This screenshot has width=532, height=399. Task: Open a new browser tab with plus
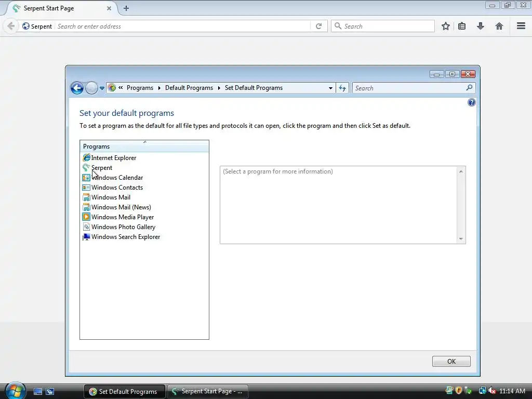pos(126,8)
